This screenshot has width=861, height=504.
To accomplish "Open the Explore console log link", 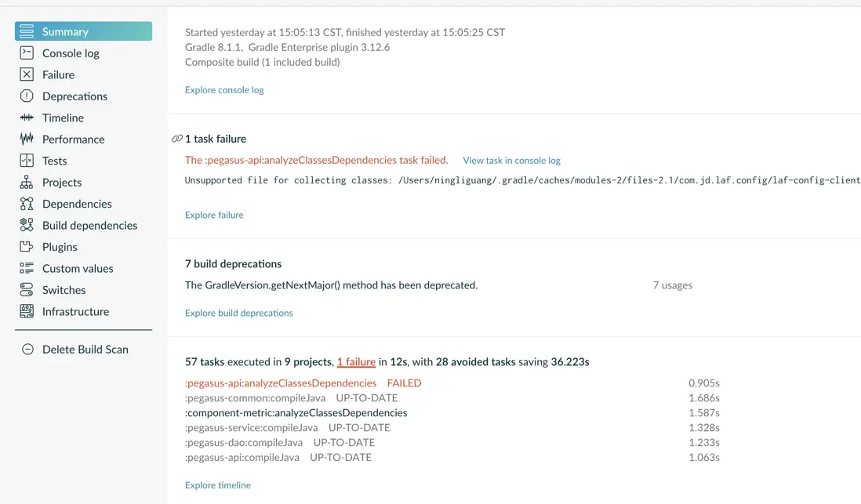I will (x=224, y=90).
